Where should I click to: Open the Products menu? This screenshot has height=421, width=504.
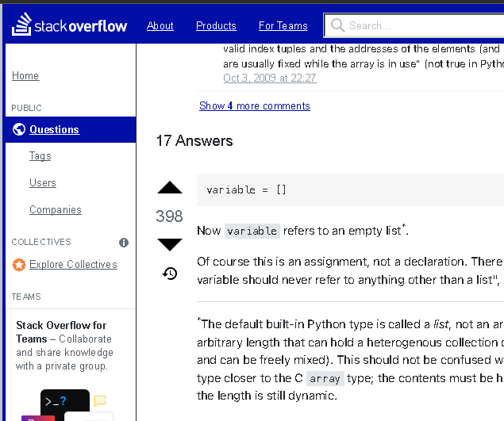[216, 25]
